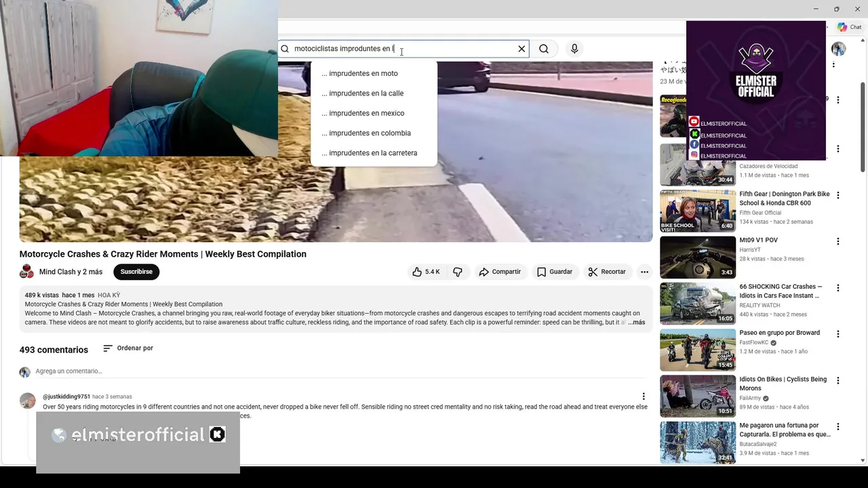Choose suggestion 'imprudentes en la carretera'

coord(374,153)
